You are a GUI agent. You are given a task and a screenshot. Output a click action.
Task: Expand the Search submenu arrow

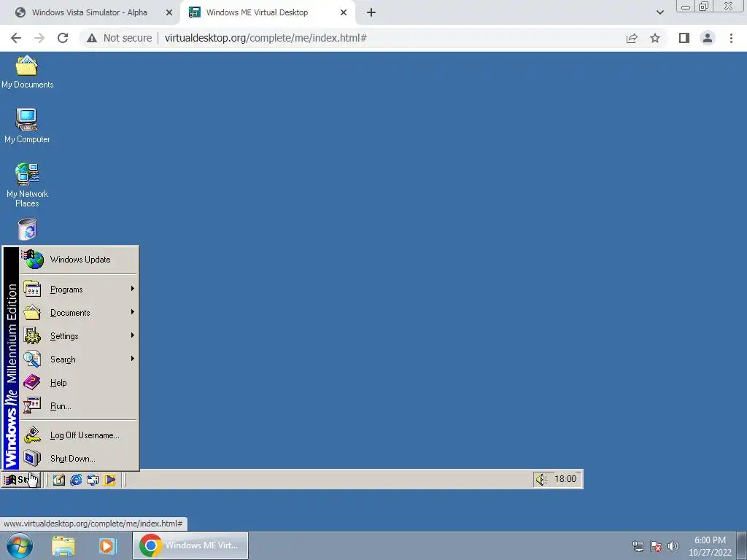(x=133, y=359)
